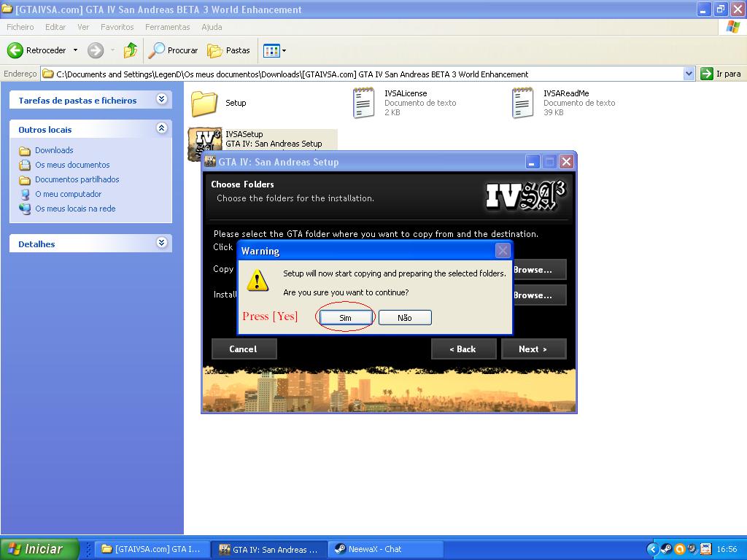Click the Procurar search button
Viewport: 747px width, 560px height.
click(x=172, y=50)
